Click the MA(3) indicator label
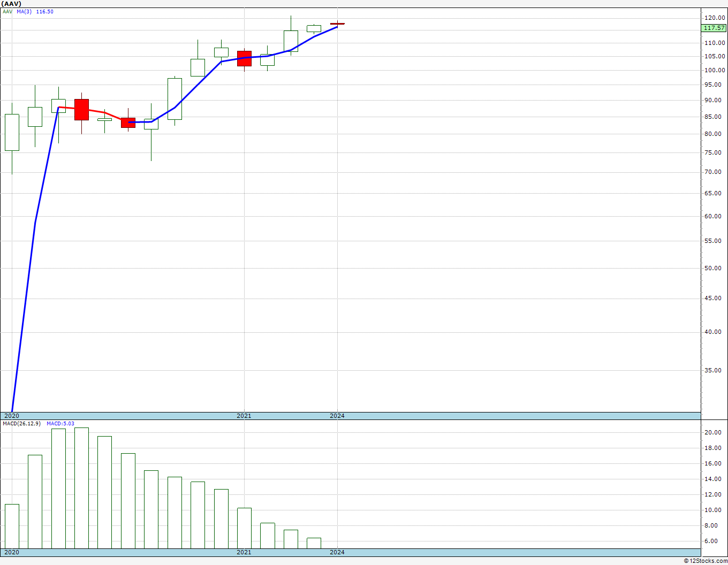Image resolution: width=728 pixels, height=565 pixels. click(24, 11)
